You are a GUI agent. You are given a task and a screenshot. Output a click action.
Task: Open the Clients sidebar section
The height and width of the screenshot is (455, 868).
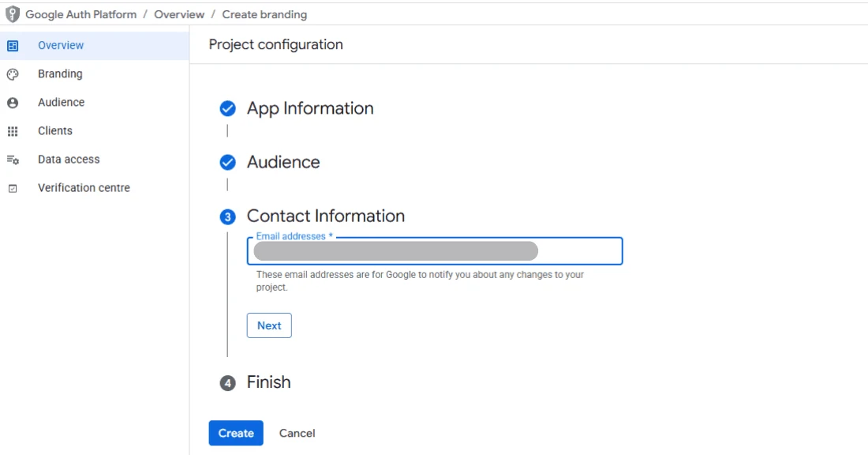pyautogui.click(x=95, y=131)
